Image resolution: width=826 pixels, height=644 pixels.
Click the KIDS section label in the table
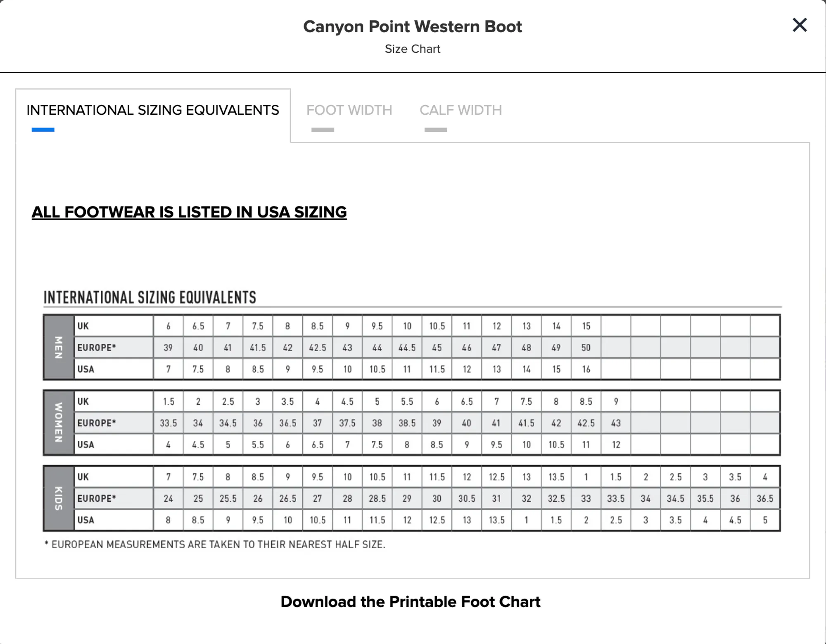[x=59, y=498]
